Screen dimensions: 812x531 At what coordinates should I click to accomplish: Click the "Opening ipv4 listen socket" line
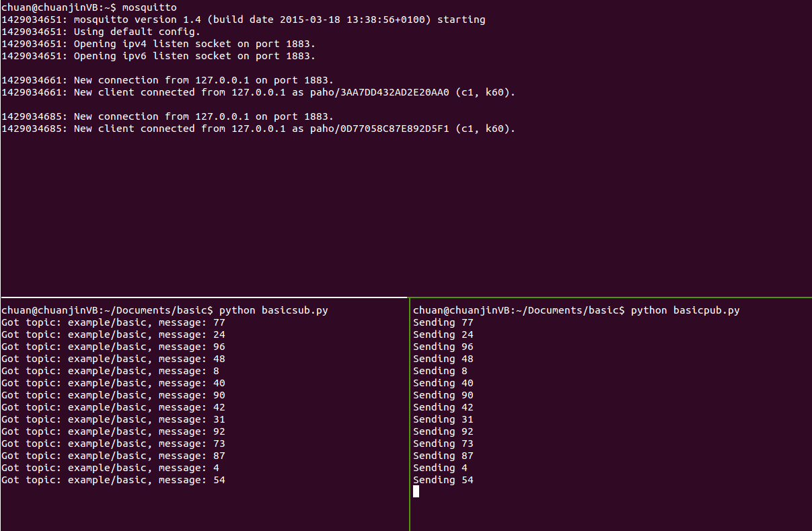coord(158,44)
